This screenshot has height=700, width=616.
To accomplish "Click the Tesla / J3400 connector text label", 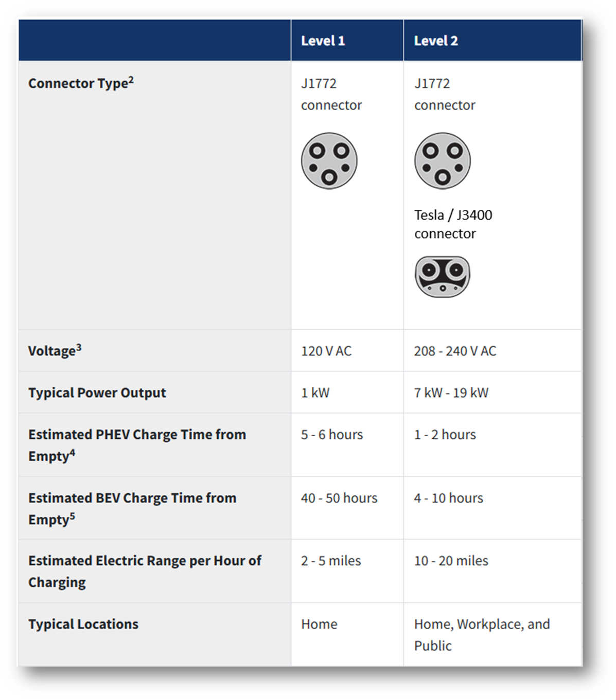I will click(x=453, y=224).
